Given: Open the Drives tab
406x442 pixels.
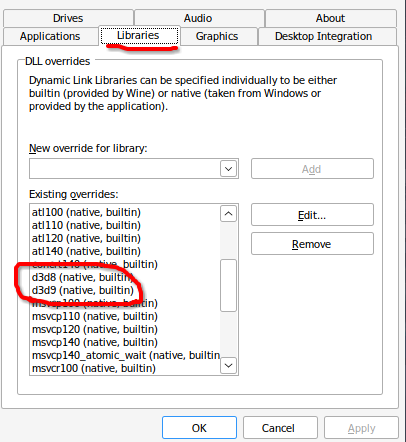Looking at the screenshot, I should [68, 18].
